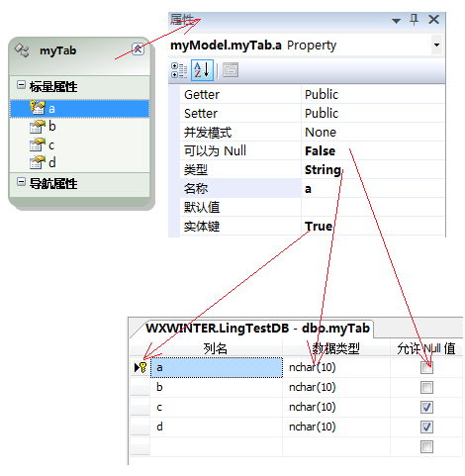Select column name b in table designer
Image resolution: width=465 pixels, height=476 pixels.
pyautogui.click(x=217, y=387)
